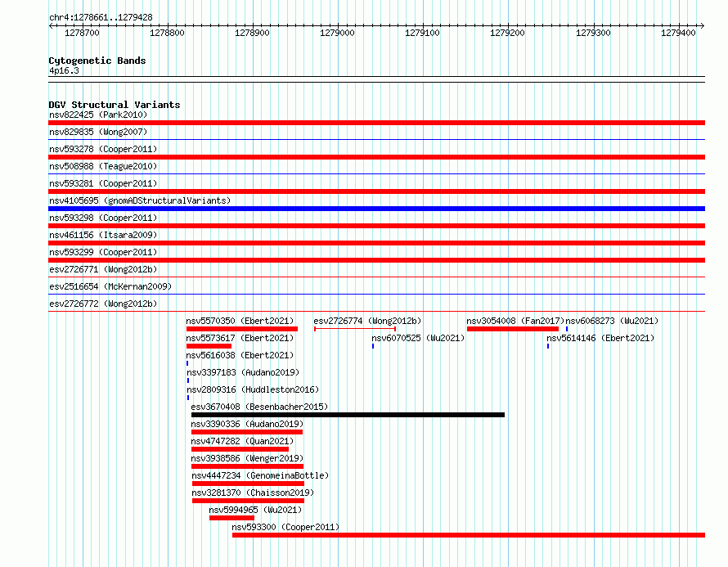The height and width of the screenshot is (567, 728).
Task: Click red bar under nsv5570350
Action: tap(242, 329)
